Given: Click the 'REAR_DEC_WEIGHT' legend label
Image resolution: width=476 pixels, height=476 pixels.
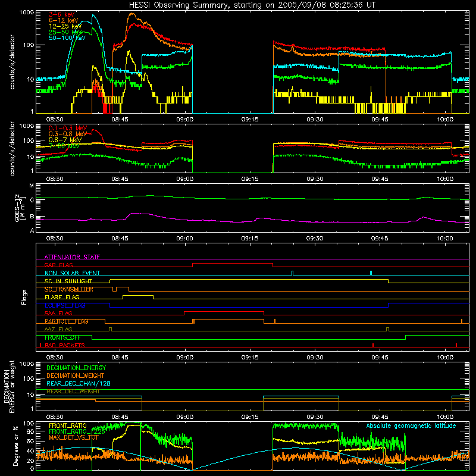Looking at the screenshot, I should [73, 392].
